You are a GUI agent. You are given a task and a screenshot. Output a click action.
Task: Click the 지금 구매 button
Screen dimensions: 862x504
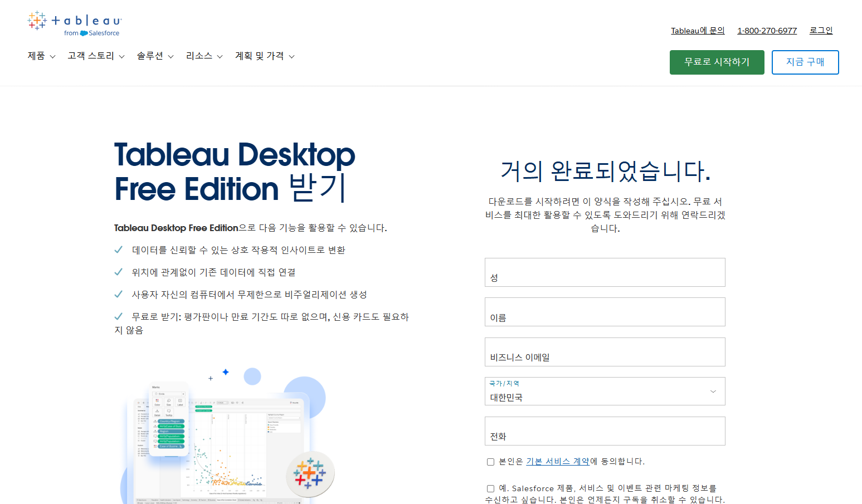point(805,62)
